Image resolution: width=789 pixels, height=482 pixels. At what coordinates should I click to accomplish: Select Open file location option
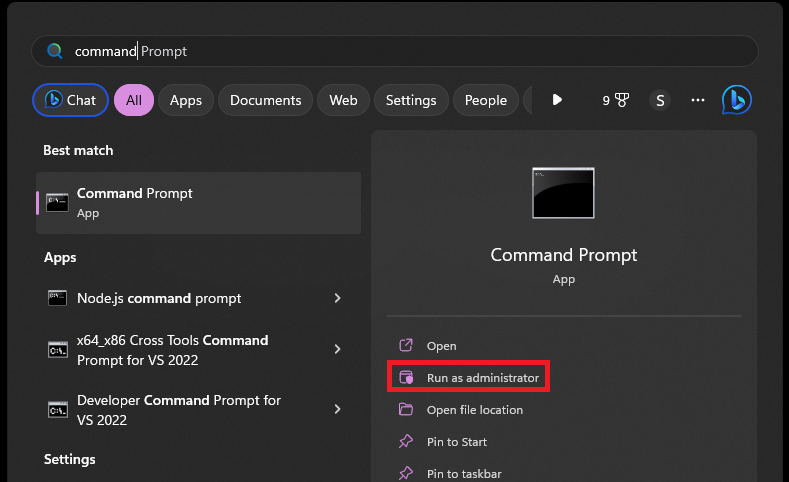(x=474, y=410)
